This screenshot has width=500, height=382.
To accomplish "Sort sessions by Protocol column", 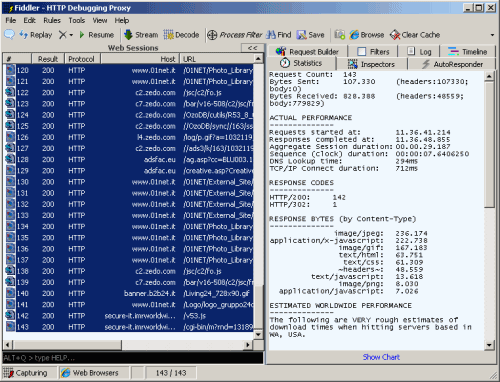I will [x=83, y=59].
